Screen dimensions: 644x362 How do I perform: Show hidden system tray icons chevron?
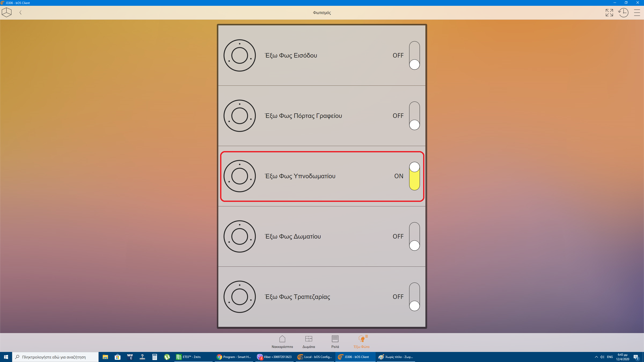[x=596, y=357]
